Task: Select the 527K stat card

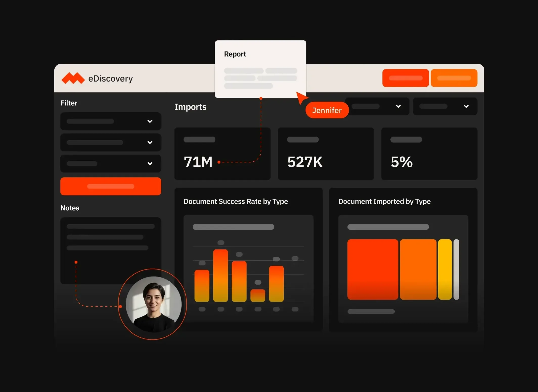Action: click(326, 154)
